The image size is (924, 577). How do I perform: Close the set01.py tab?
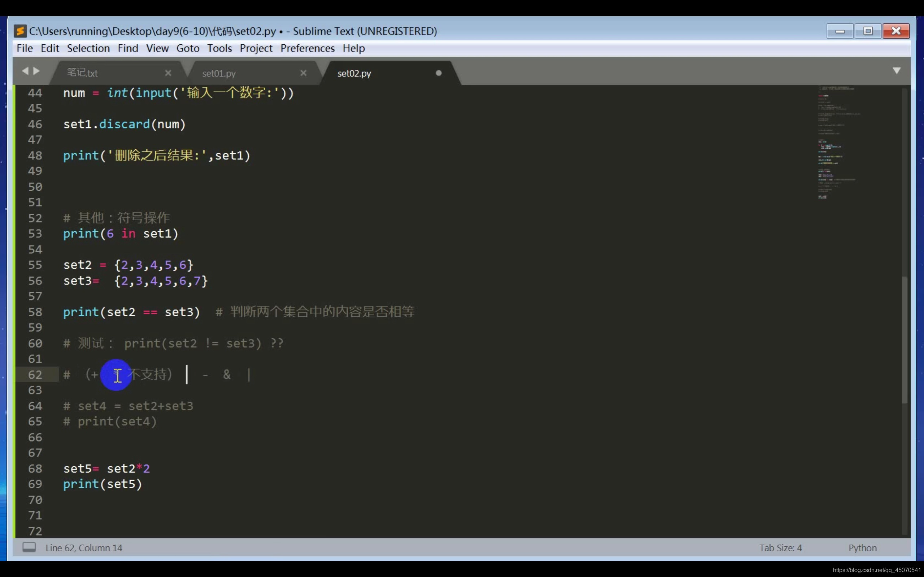303,73
